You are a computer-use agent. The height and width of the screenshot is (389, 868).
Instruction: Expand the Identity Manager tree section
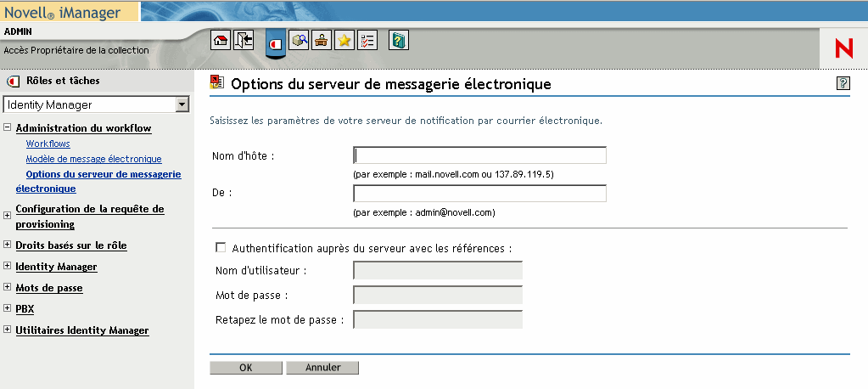coord(7,266)
